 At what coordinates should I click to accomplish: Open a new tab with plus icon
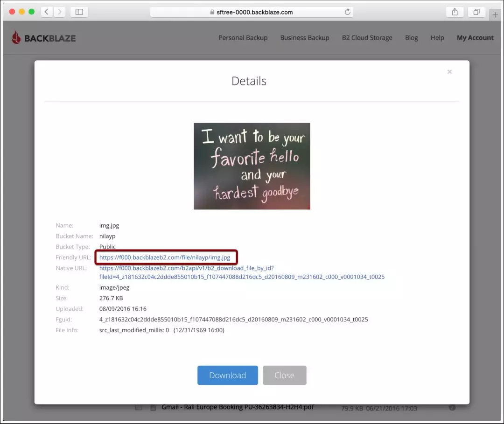(x=495, y=15)
